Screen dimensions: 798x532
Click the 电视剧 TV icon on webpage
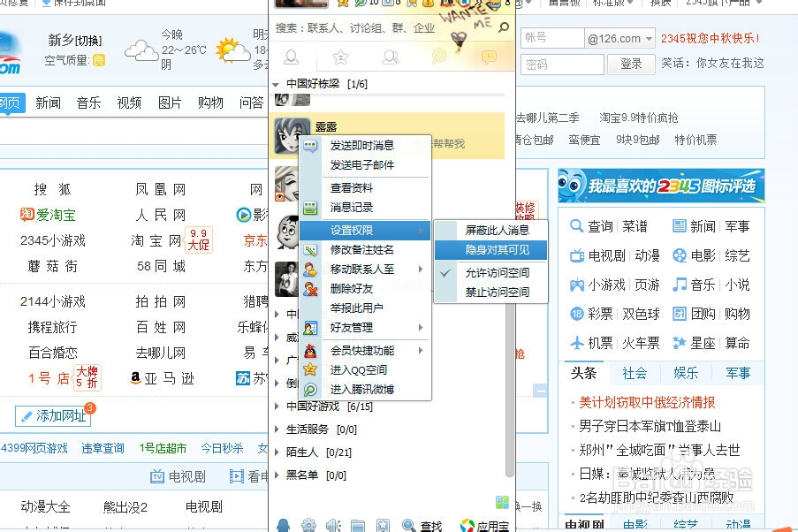click(x=576, y=255)
